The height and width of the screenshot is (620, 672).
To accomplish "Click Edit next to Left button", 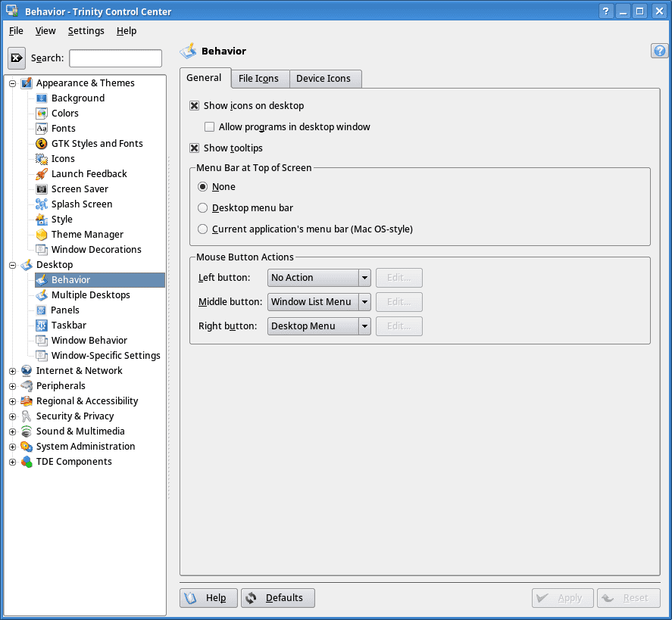I will point(399,278).
